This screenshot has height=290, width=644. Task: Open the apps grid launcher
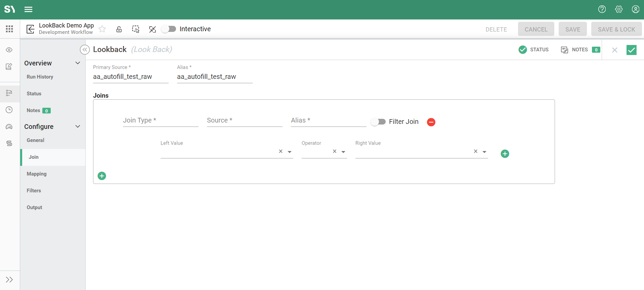pos(9,29)
